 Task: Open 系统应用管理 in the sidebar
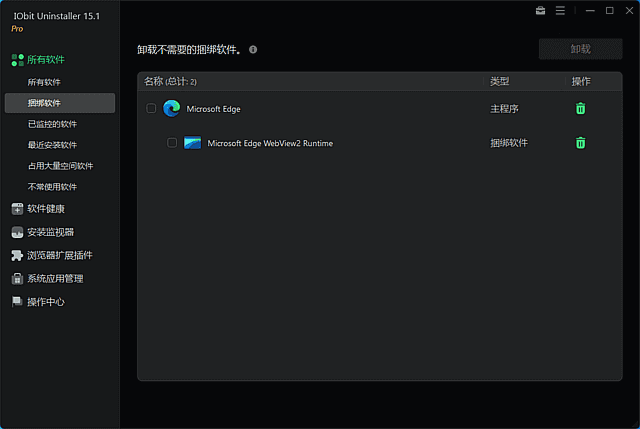[x=54, y=278]
